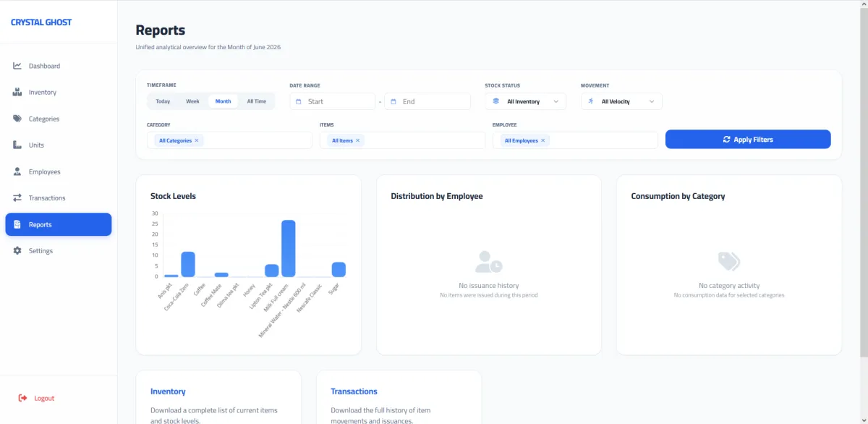Open the Employee multi-select field
This screenshot has width=868, height=424.
pyautogui.click(x=575, y=140)
